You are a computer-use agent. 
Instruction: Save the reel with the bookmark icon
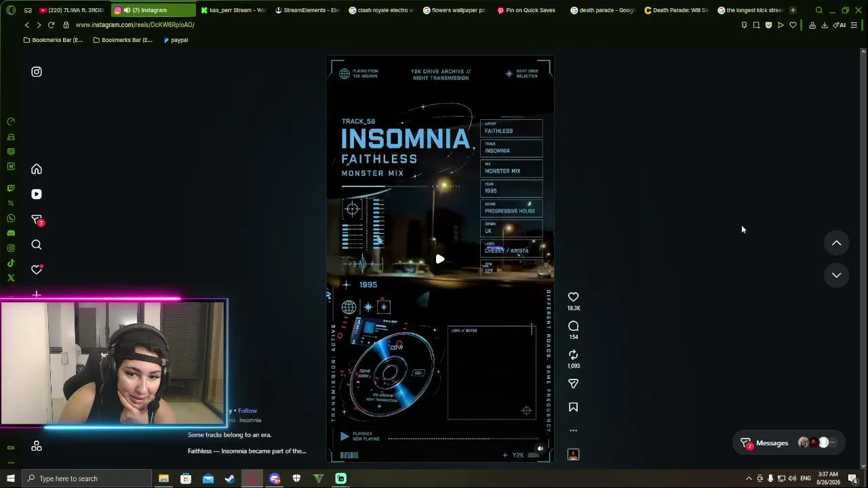click(573, 407)
